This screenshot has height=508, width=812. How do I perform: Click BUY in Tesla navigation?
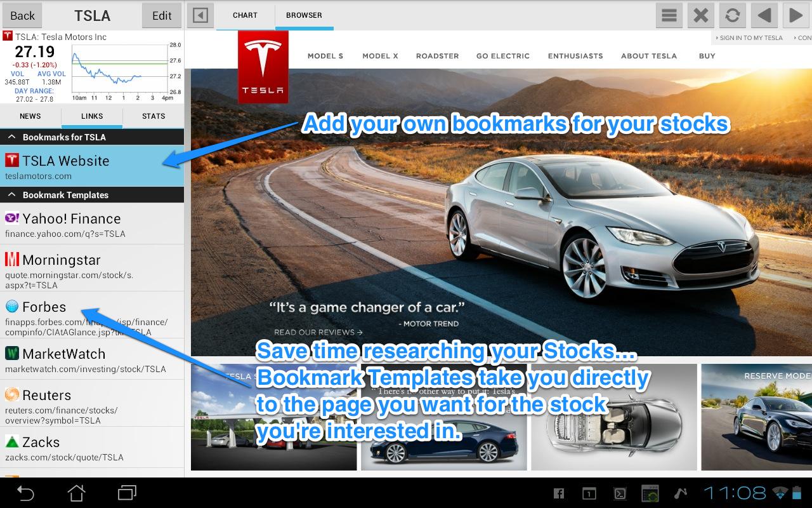707,56
